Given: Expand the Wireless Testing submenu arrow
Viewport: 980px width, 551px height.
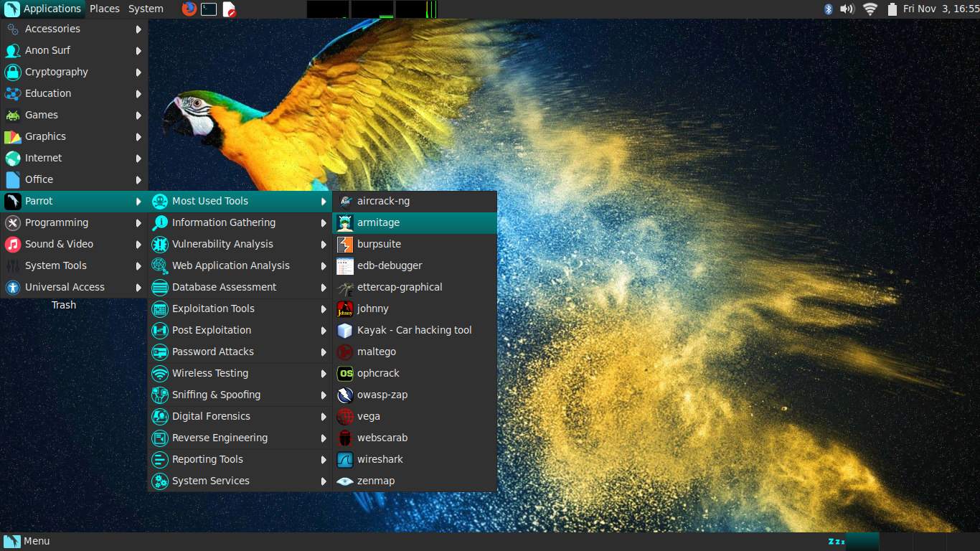Looking at the screenshot, I should pos(324,374).
